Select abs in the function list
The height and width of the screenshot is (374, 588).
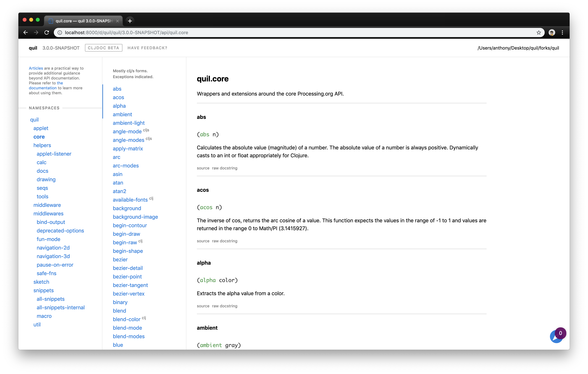point(117,89)
